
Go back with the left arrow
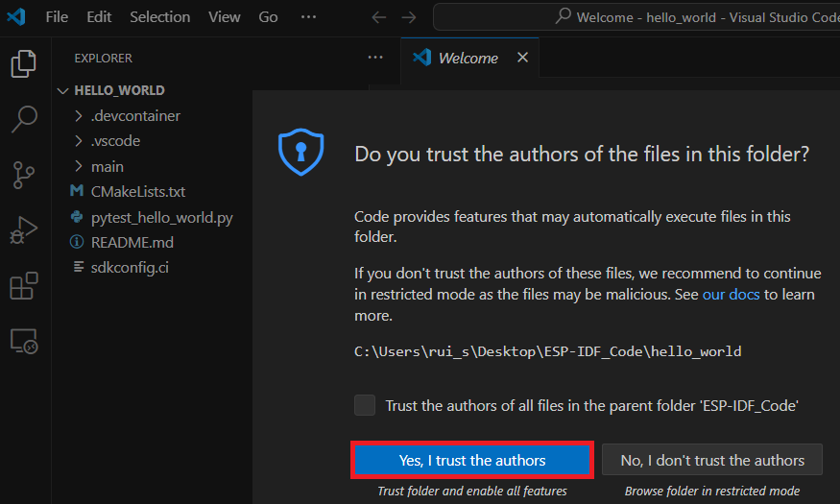[379, 17]
